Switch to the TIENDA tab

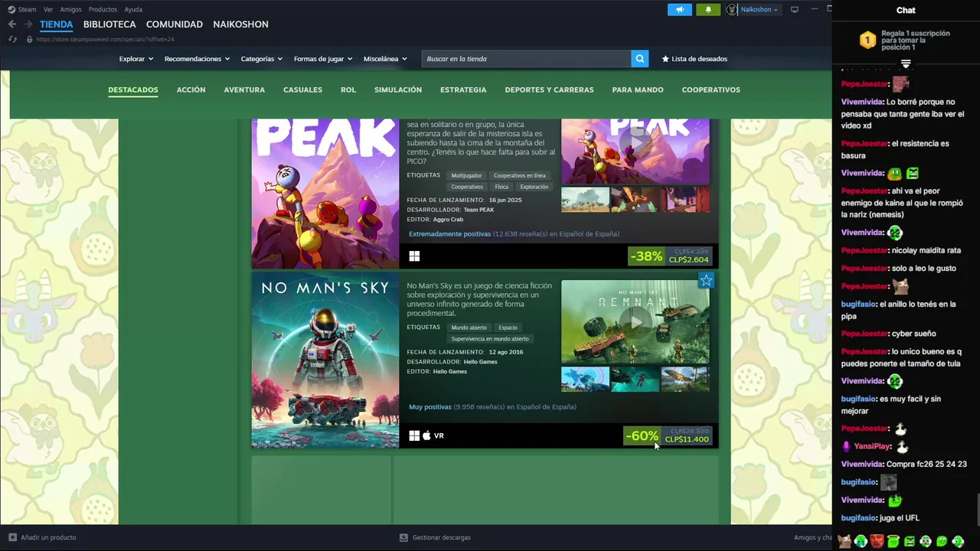(57, 24)
